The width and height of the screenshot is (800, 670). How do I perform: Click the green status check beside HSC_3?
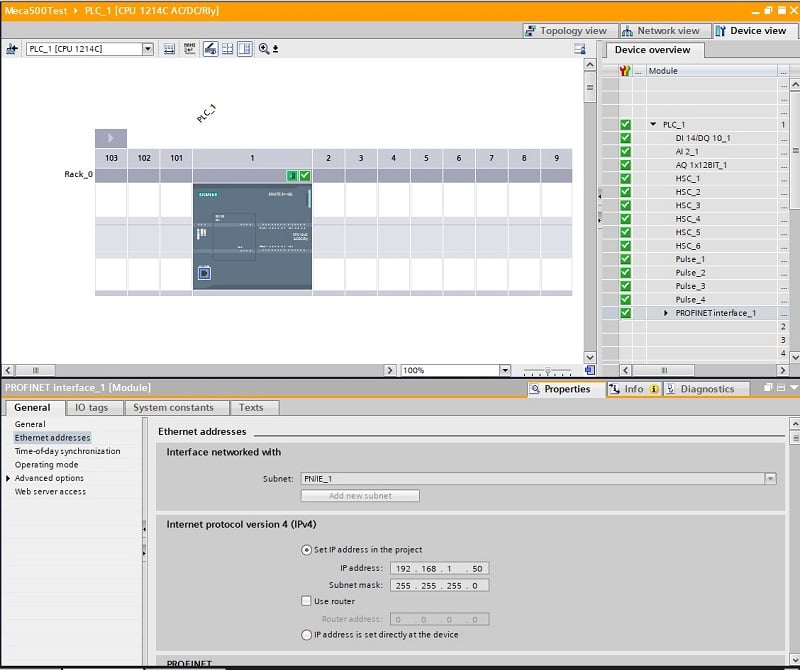[626, 205]
